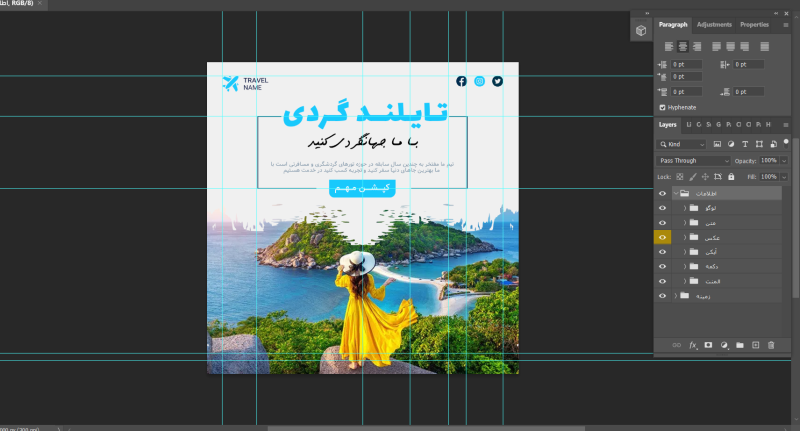Viewport: 800px width, 431px height.
Task: Justify text with last line right
Action: [x=745, y=46]
